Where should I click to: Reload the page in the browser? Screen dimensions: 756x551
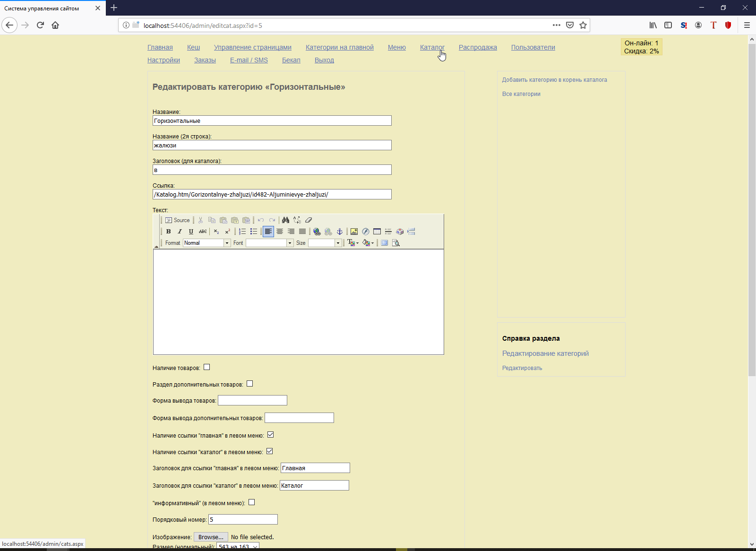[x=40, y=25]
